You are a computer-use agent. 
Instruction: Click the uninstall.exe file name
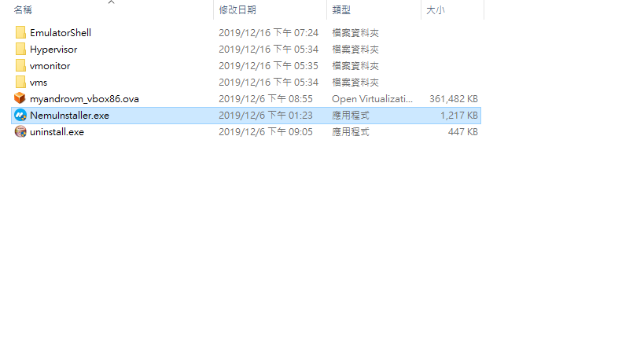tap(57, 132)
